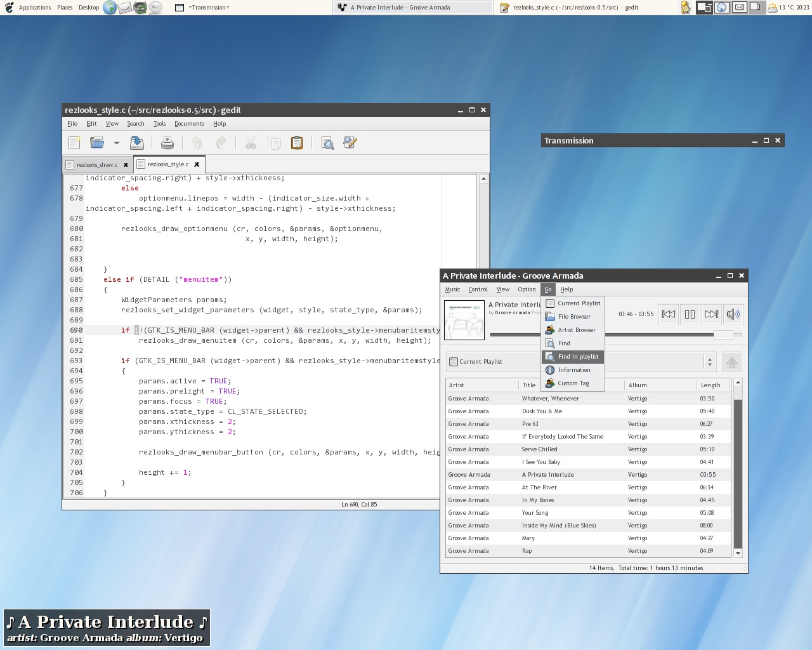Open Find and Replace icon in gedit
The width and height of the screenshot is (812, 650).
pyautogui.click(x=350, y=143)
